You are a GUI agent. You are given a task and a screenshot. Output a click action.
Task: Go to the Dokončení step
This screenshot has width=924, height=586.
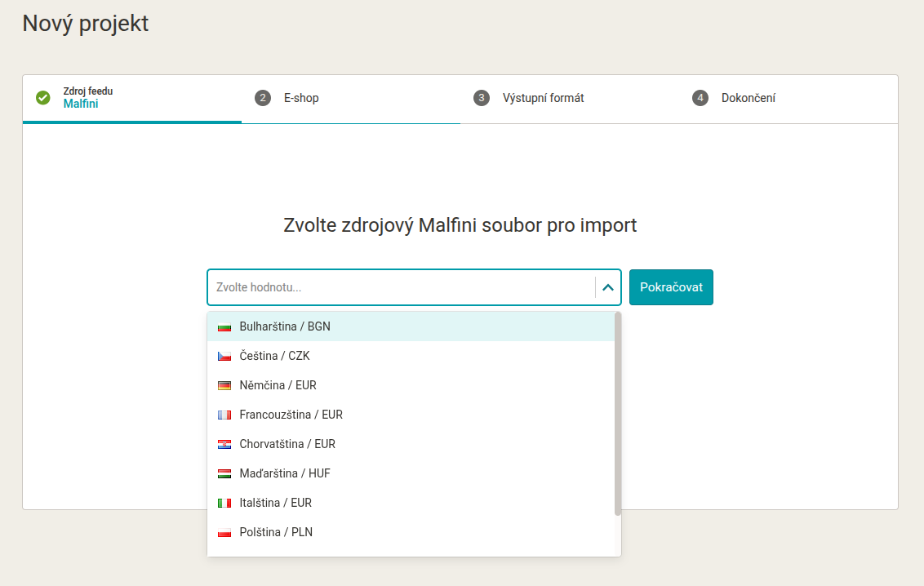click(788, 98)
